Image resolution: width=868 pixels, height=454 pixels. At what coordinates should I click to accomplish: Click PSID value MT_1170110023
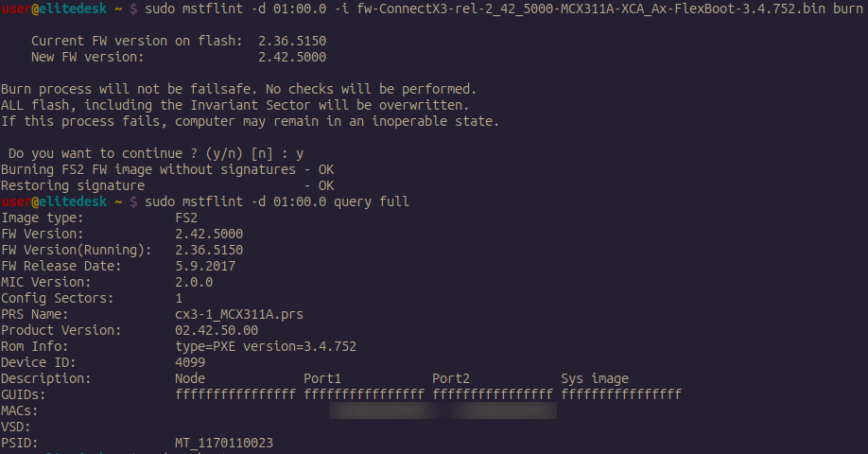(224, 443)
